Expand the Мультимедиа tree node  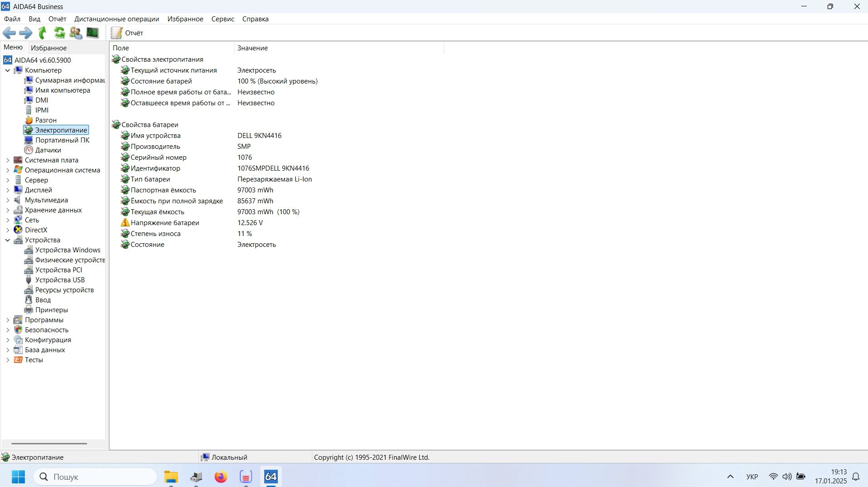(x=8, y=200)
